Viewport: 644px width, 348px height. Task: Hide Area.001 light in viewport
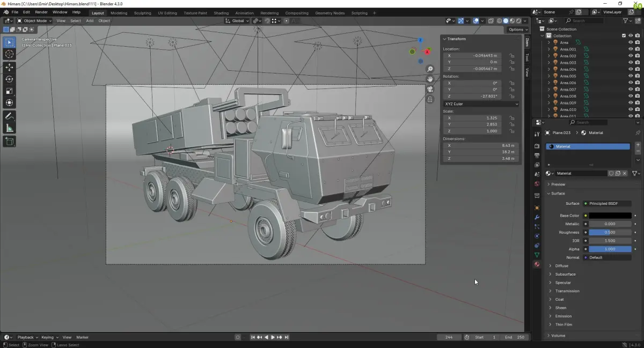(631, 49)
